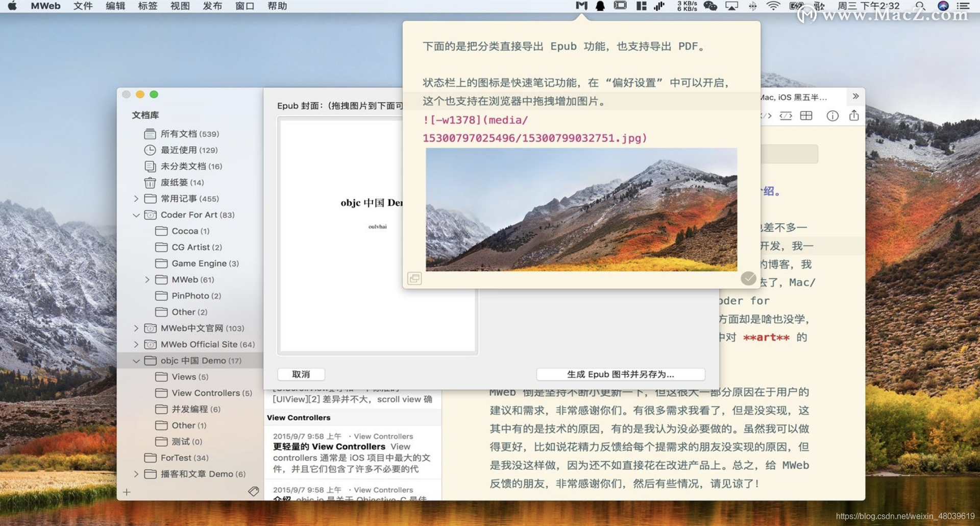Click the window icon at the quick note bottom left
Screen dimensions: 980x526
point(414,278)
